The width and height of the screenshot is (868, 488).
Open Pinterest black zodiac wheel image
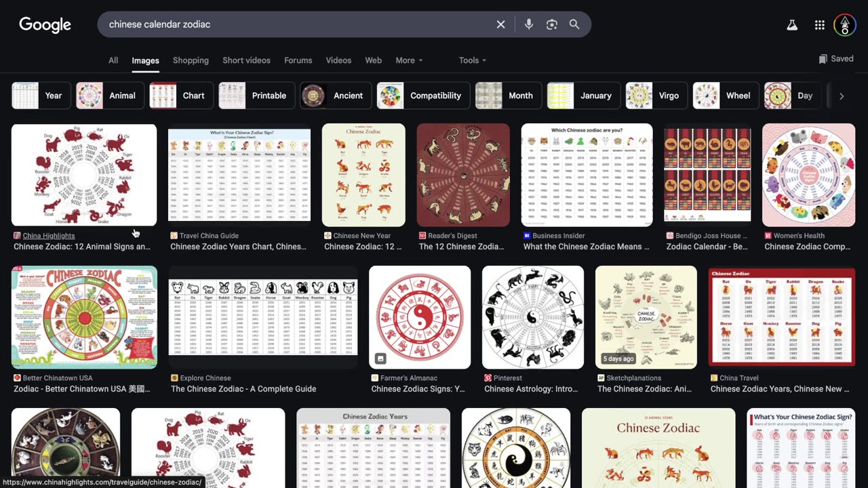click(x=533, y=317)
